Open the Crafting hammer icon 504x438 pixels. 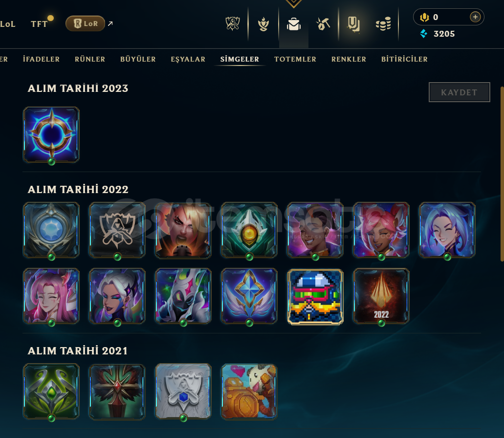click(323, 24)
